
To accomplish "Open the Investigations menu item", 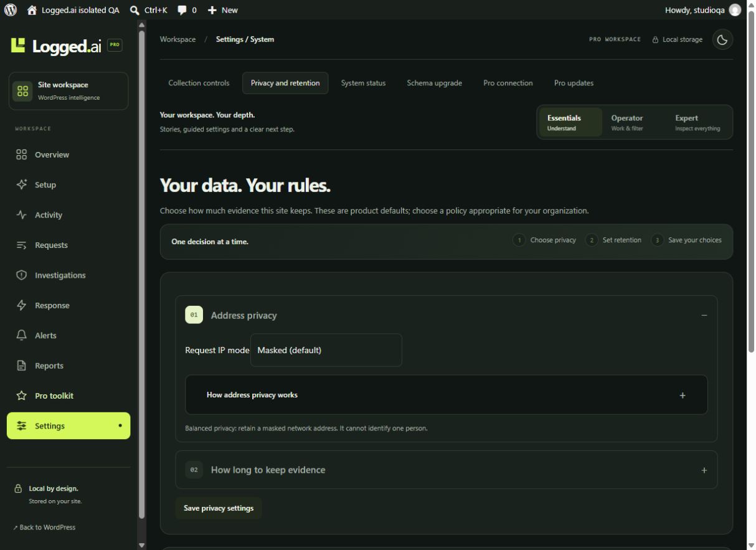I will [69, 275].
